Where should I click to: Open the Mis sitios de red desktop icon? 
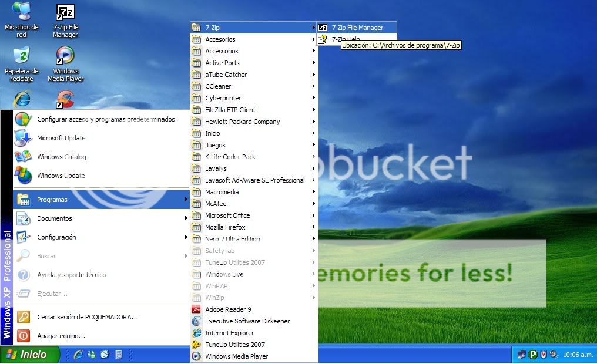point(21,20)
